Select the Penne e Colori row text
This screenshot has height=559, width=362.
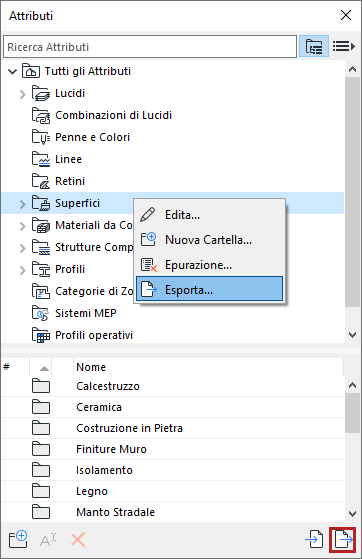92,137
